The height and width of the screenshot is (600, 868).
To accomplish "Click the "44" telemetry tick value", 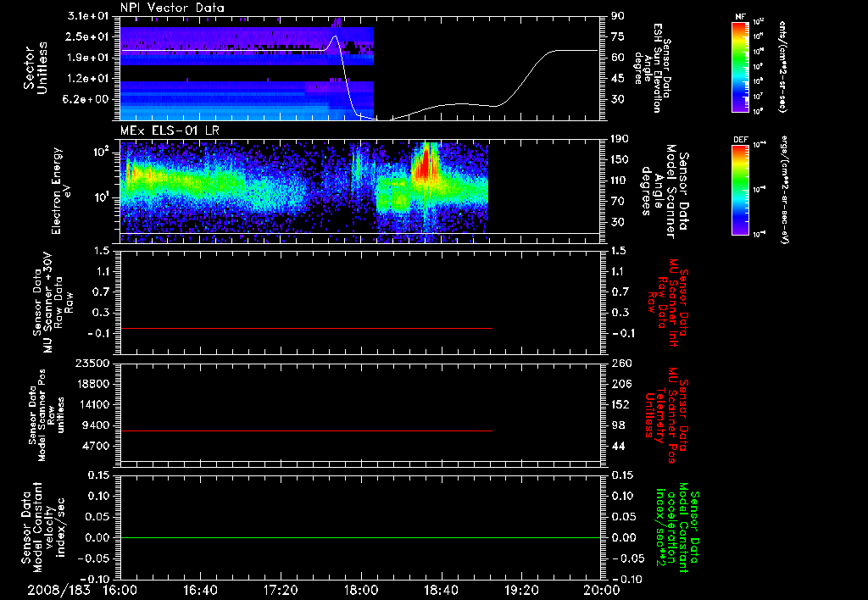I will 618,446.
